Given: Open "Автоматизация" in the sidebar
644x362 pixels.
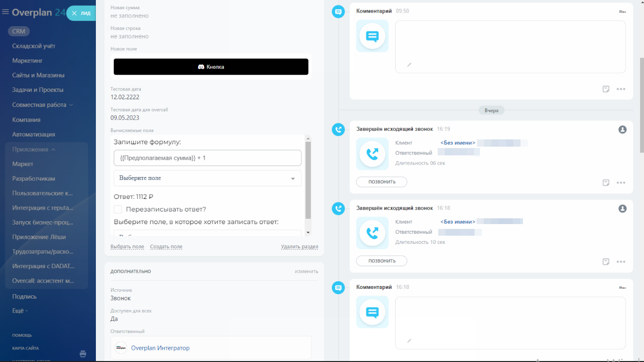Looking at the screenshot, I should (33, 135).
